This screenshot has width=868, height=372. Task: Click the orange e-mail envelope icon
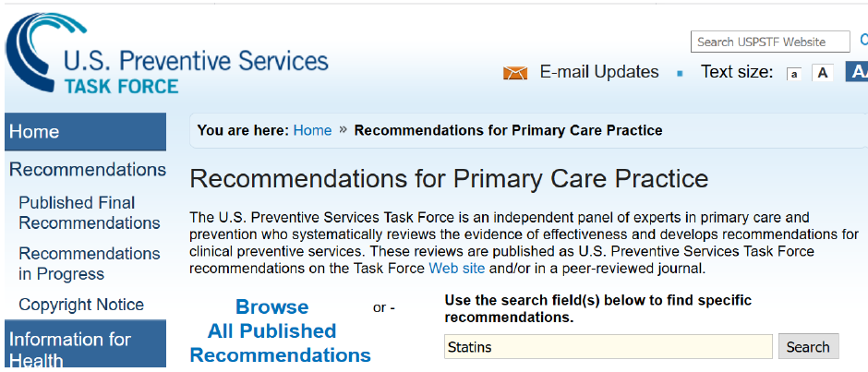click(x=515, y=73)
